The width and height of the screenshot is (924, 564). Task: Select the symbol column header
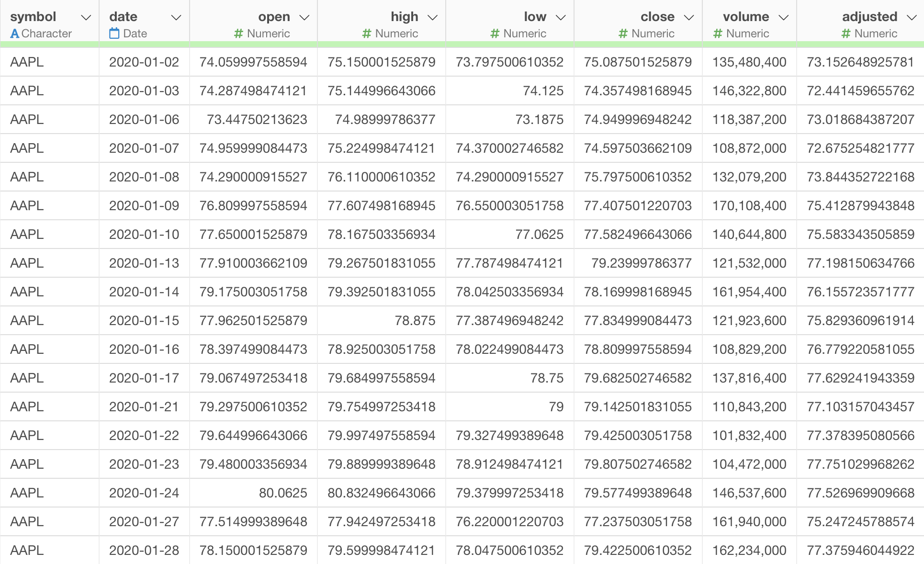33,17
